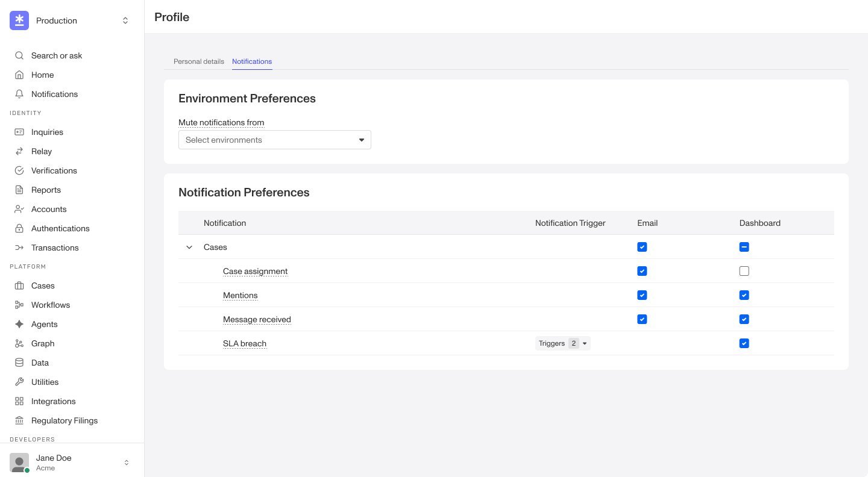The image size is (868, 477).
Task: Click the Email column header
Action: click(x=647, y=223)
